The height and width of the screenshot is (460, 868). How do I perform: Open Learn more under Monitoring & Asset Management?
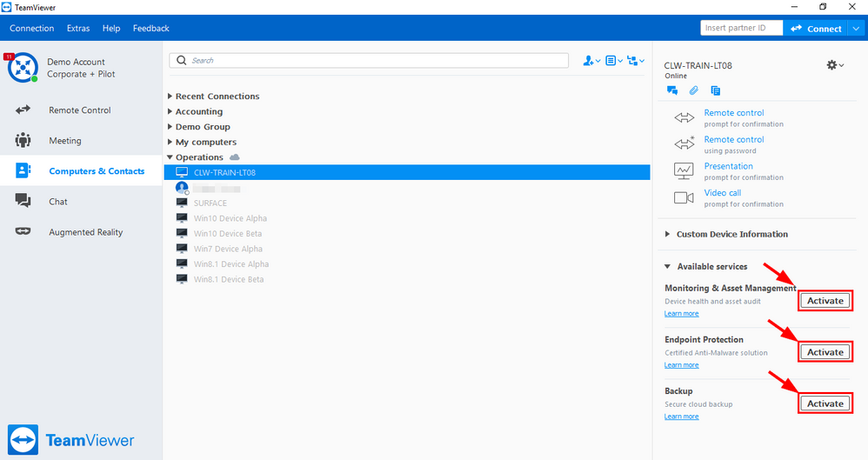[682, 313]
